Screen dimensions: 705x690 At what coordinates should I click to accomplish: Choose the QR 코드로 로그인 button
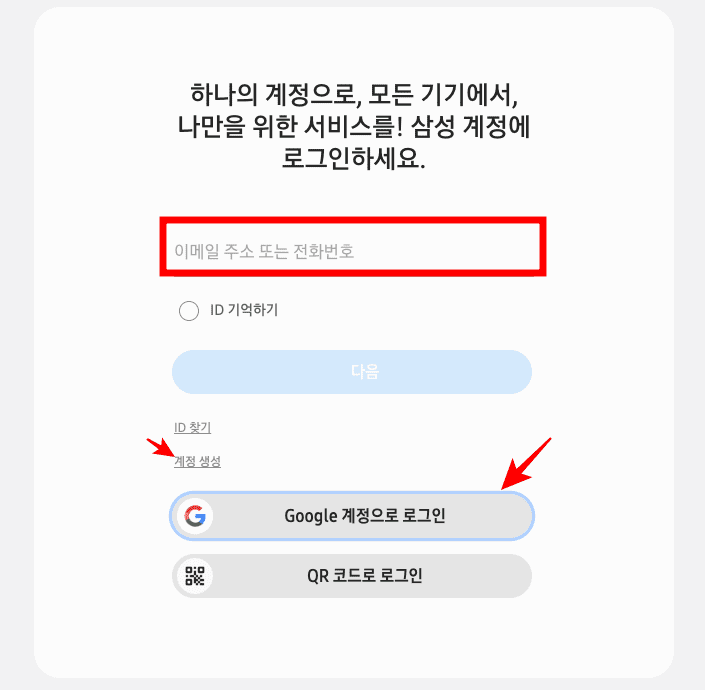(x=352, y=576)
